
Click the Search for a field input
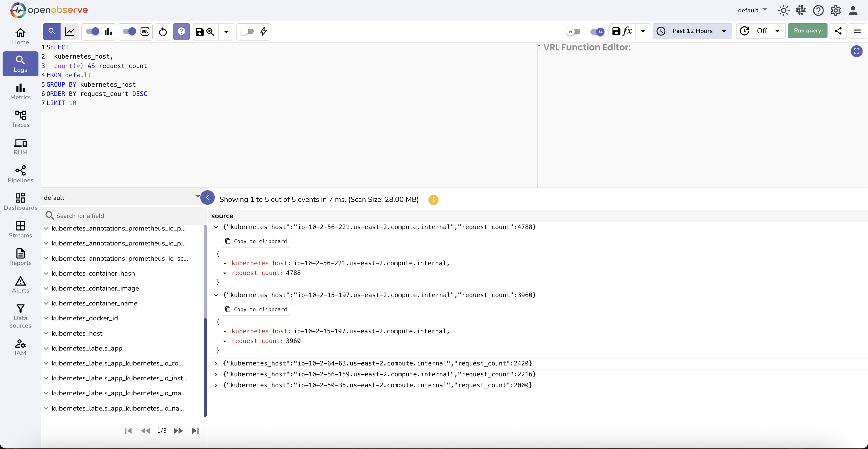click(125, 216)
